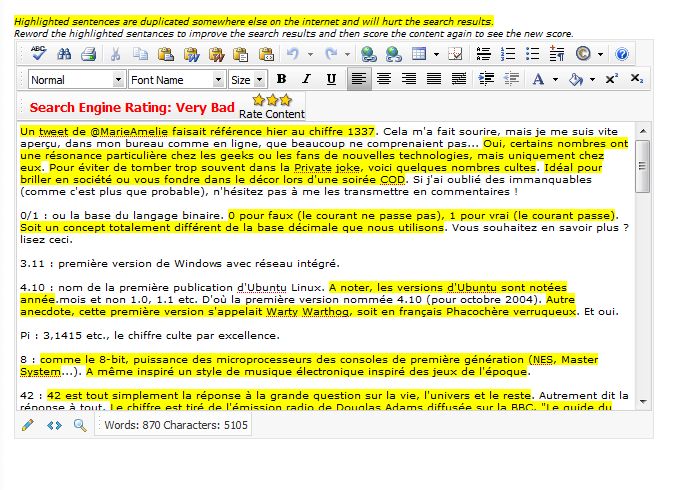The height and width of the screenshot is (490, 680).
Task: Toggle Italic formatting
Action: click(306, 79)
